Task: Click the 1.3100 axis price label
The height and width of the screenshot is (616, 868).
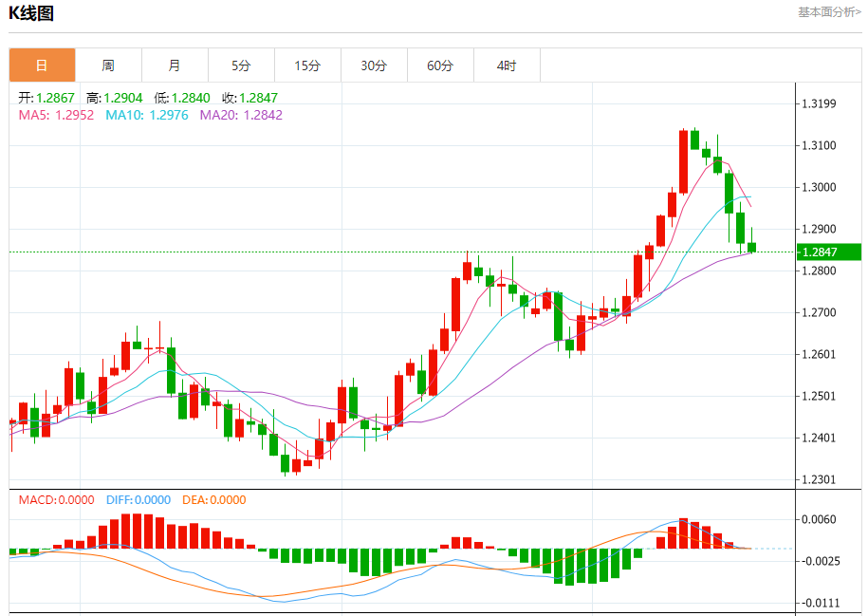Action: tap(820, 145)
